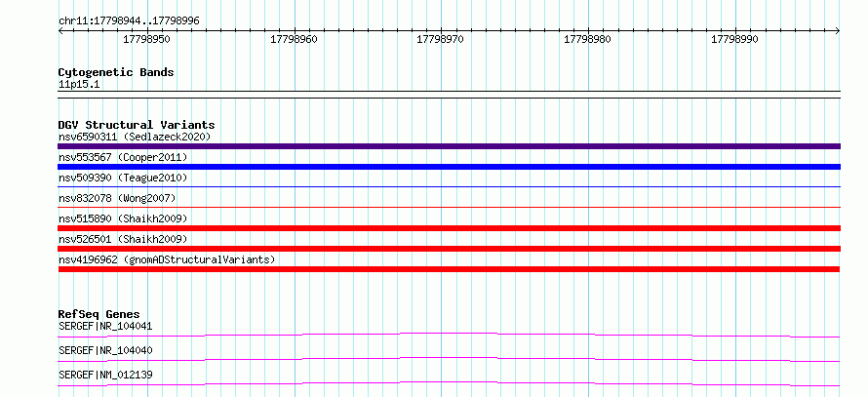Click the dark purple nsv6590311 variant bar
Viewport: 868px width, 397px height.
coord(449,146)
